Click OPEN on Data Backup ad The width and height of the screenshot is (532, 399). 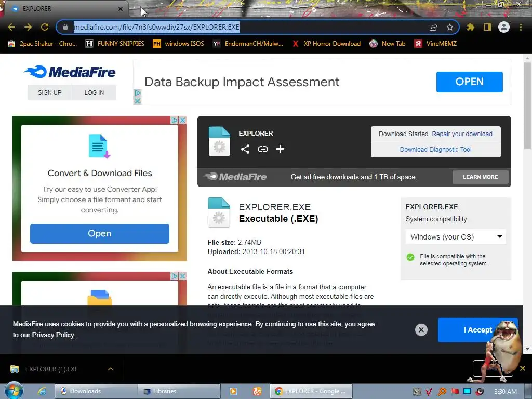tap(469, 82)
